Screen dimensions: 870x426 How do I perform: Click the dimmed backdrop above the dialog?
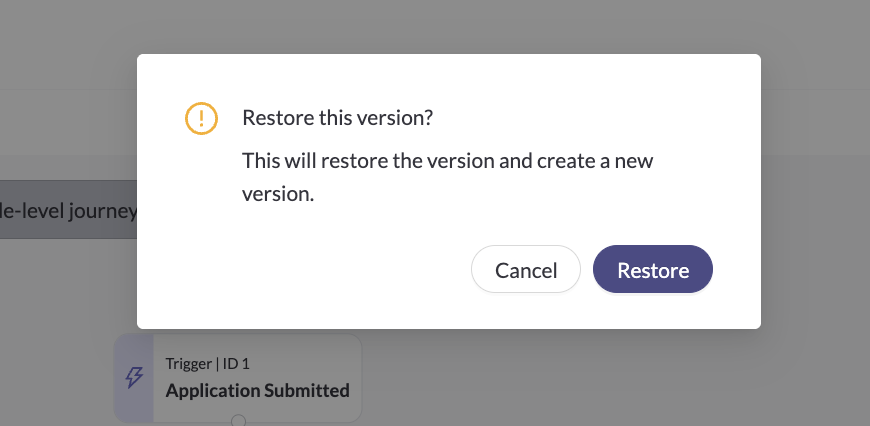point(435,25)
